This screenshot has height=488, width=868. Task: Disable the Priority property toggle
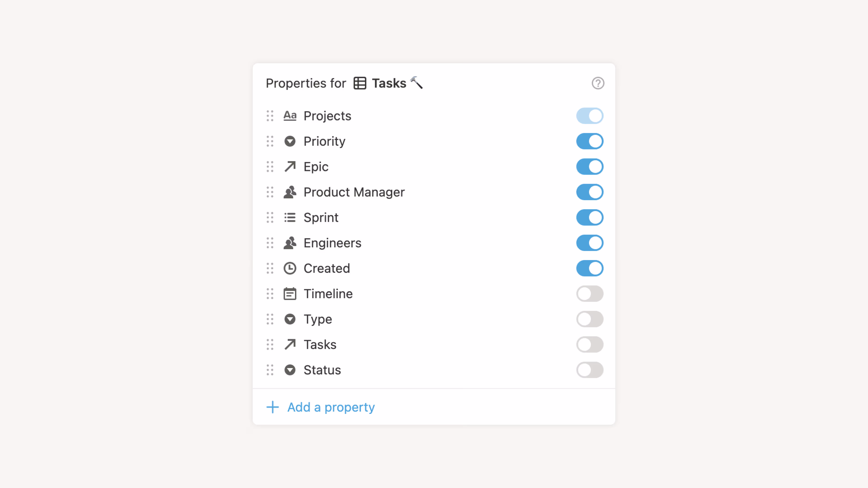click(590, 141)
